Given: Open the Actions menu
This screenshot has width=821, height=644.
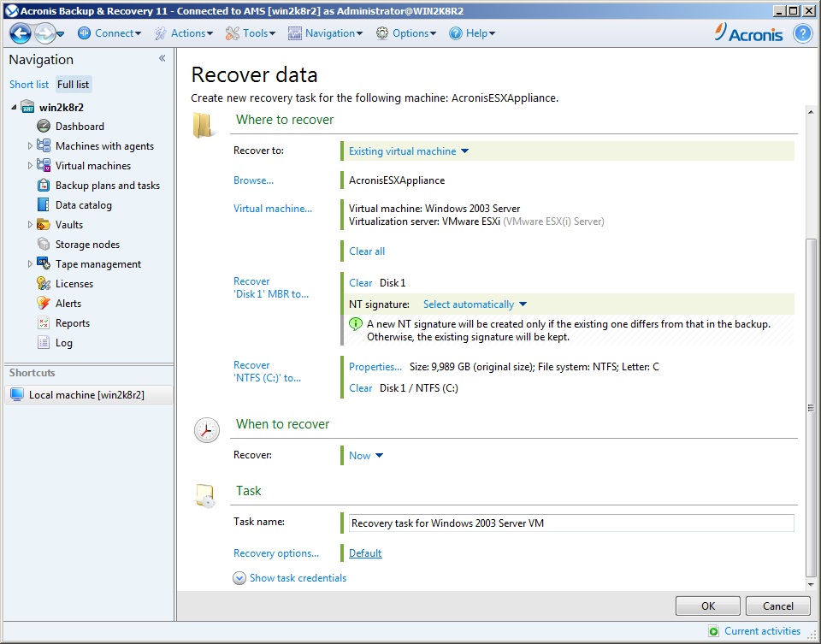Looking at the screenshot, I should point(192,33).
